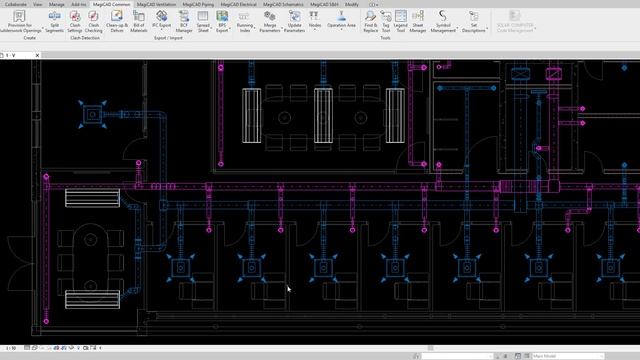
Task: Open the MagiCAD Piping tab
Action: click(198, 4)
